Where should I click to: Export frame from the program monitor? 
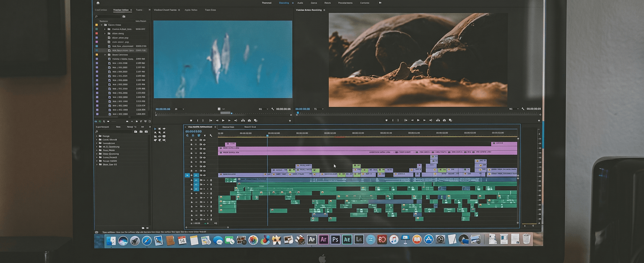click(x=451, y=120)
